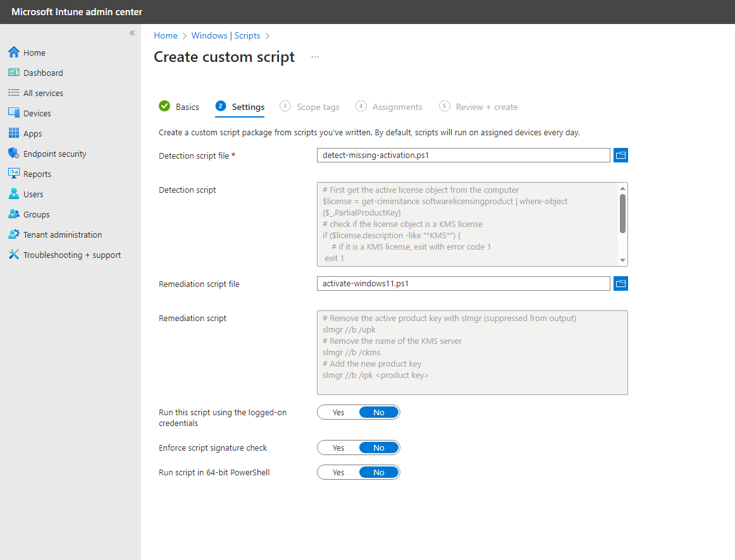Open the more options ellipsis beside title
Image resolution: width=735 pixels, height=560 pixels.
(315, 57)
